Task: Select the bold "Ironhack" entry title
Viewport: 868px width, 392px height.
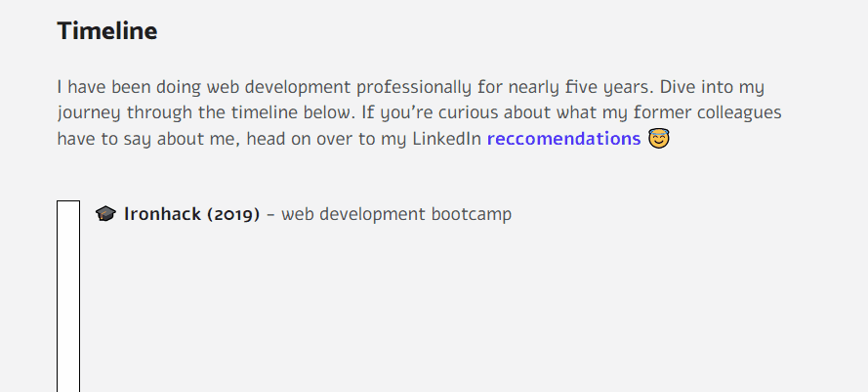Action: [162, 214]
